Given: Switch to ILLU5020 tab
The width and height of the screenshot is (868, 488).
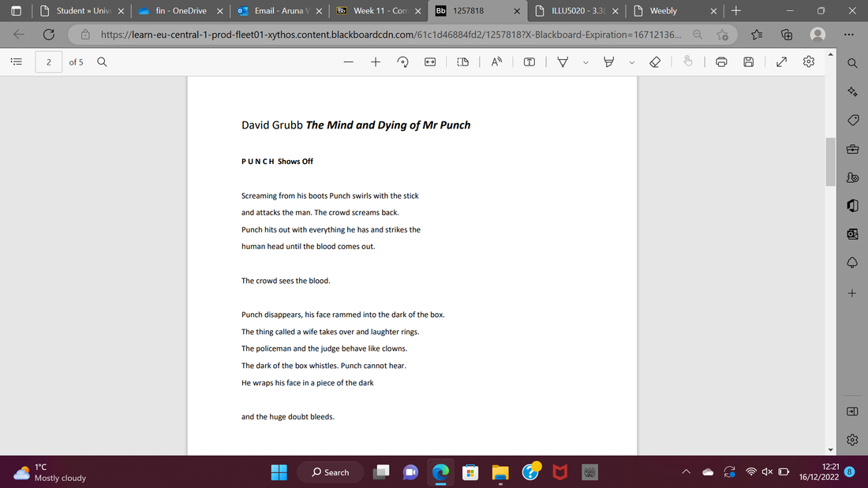Looking at the screenshot, I should point(576,10).
